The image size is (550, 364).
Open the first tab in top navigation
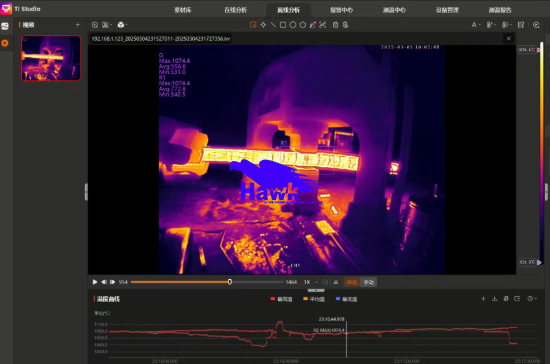(183, 10)
